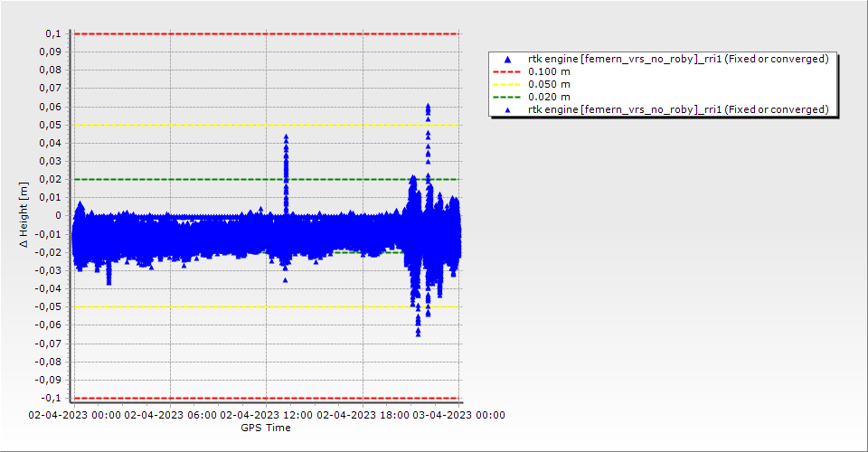Image resolution: width=868 pixels, height=452 pixels.
Task: Click the green dashed line sample in the legend
Action: 507,97
